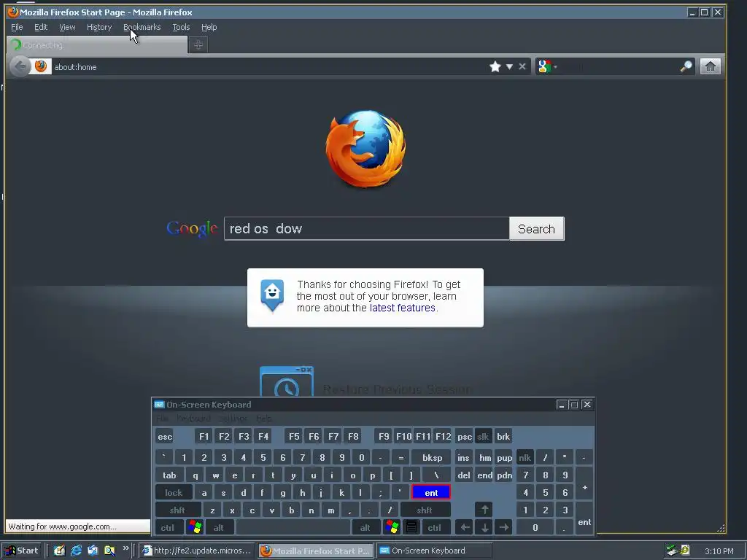
Task: Click the toolbar search field
Action: [619, 66]
